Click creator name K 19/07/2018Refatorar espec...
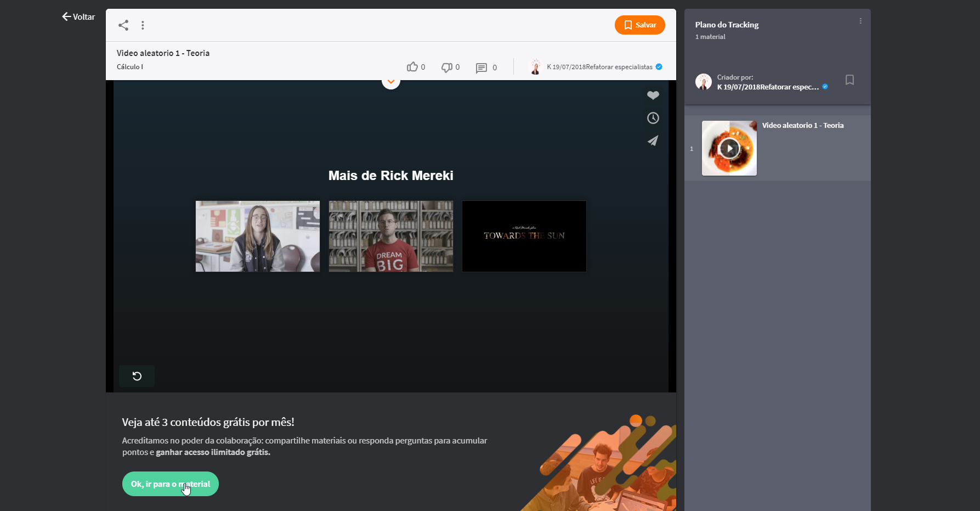 pos(768,87)
